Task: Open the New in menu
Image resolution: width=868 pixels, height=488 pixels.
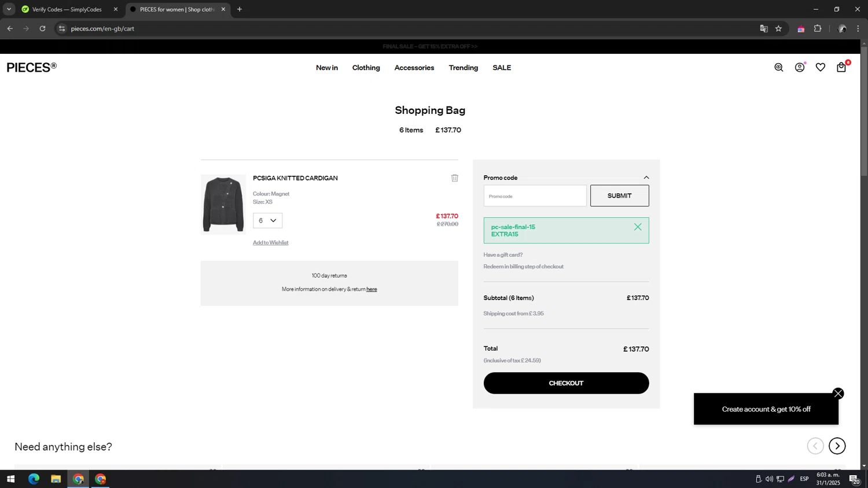Action: [327, 68]
